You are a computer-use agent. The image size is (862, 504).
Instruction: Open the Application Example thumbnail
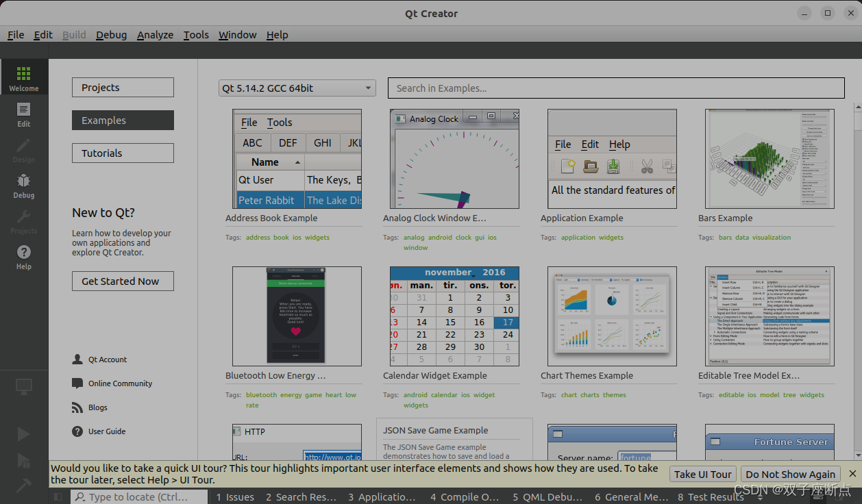[x=612, y=159]
